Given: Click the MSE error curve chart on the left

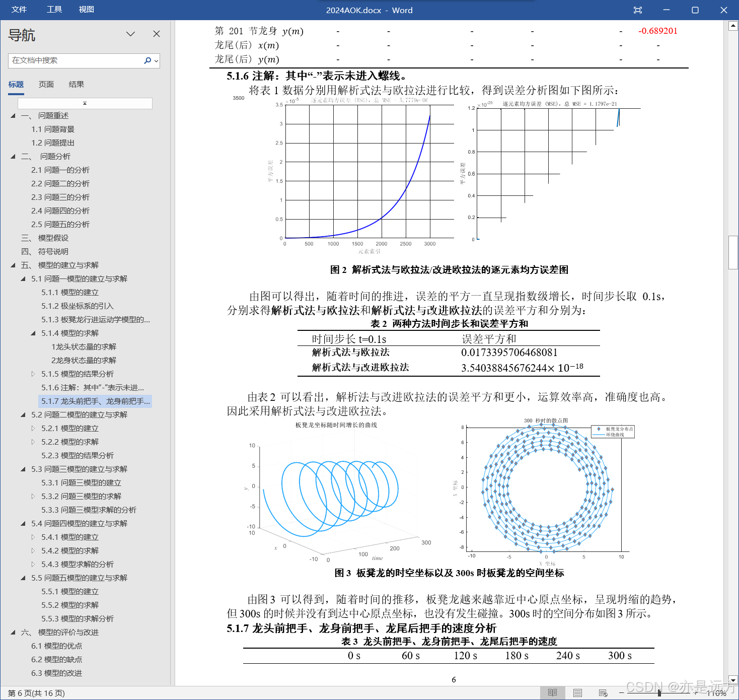Looking at the screenshot, I should pos(361,176).
